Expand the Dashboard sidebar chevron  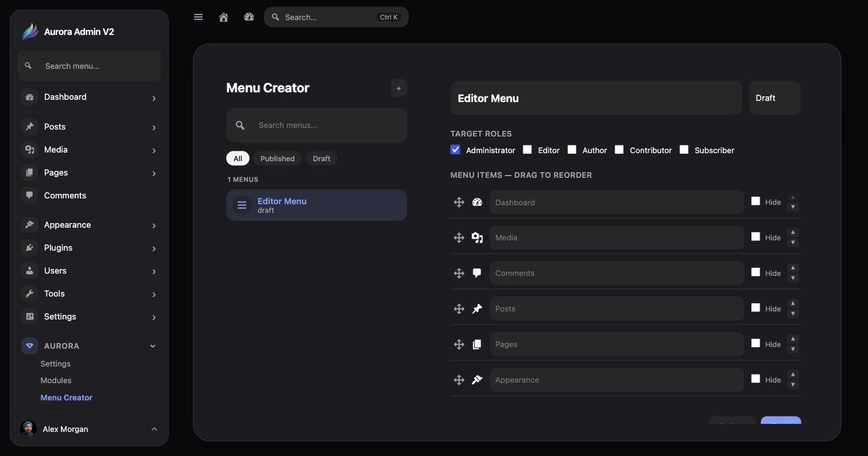[x=154, y=98]
